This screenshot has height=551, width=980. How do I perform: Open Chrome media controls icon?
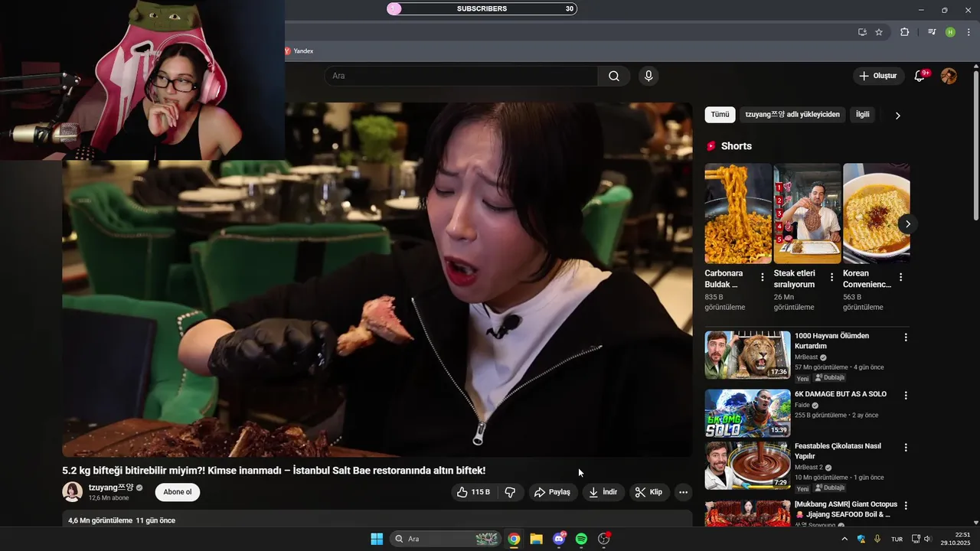coord(931,32)
